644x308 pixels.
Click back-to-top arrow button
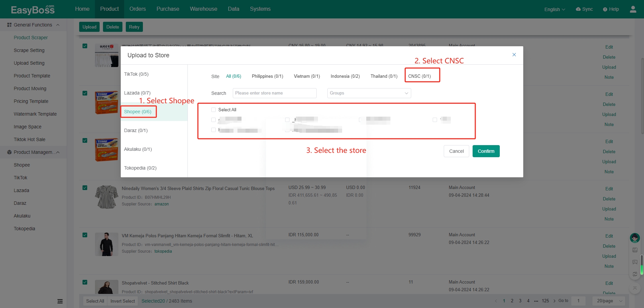click(635, 288)
